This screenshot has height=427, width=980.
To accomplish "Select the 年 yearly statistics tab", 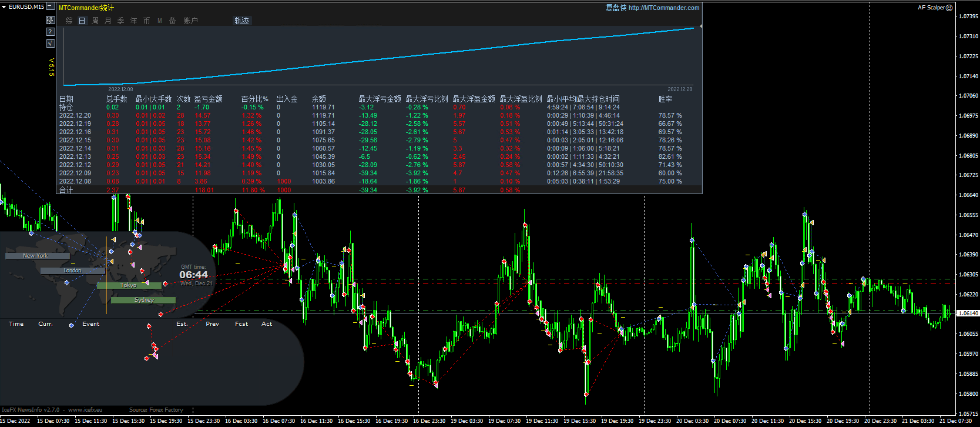I will tap(134, 21).
